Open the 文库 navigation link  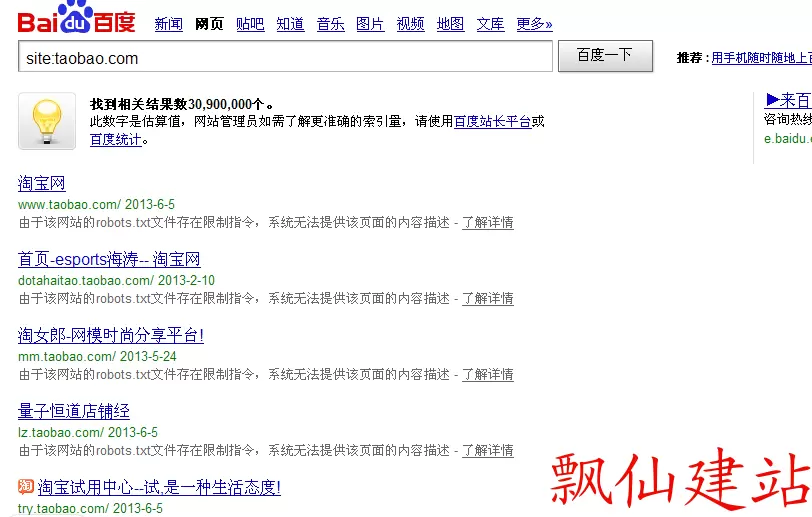coord(490,24)
